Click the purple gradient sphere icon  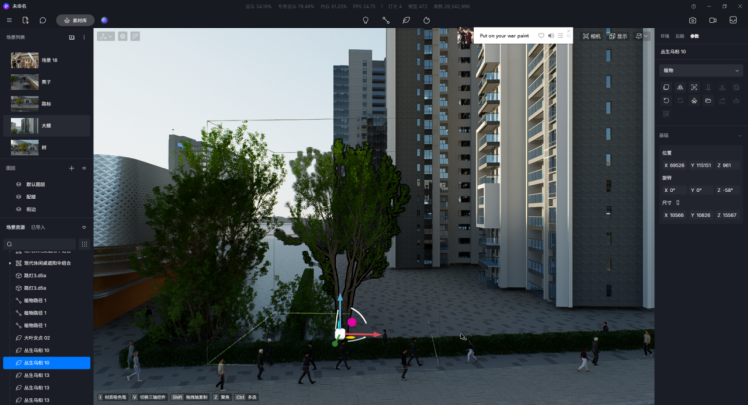click(105, 20)
